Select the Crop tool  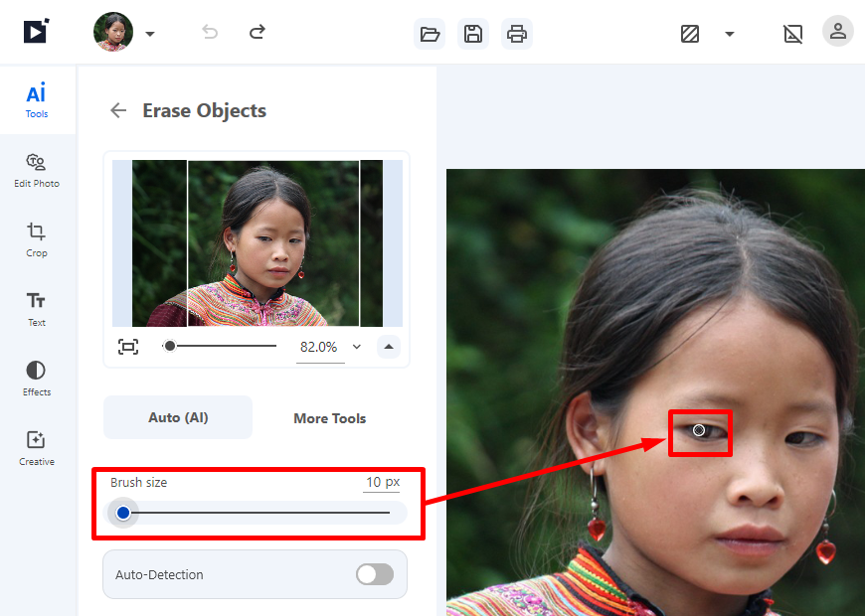(x=36, y=238)
